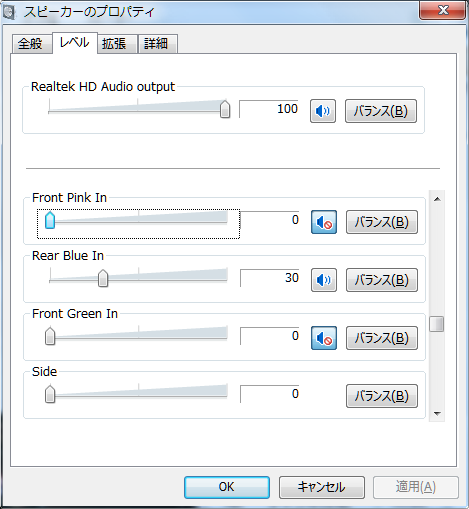Click the scroll up arrow in levels list
Viewport: 469px width, 509px height.
click(437, 199)
